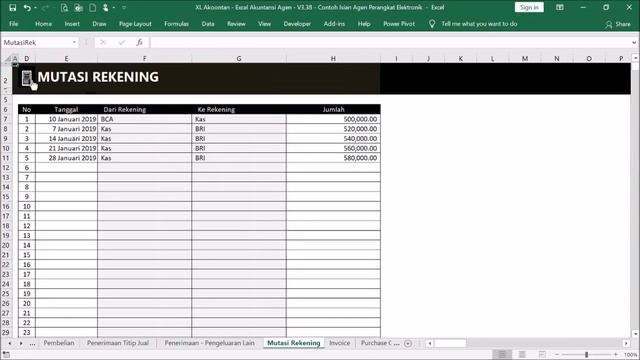
Task: Click the Tell me lightbulb icon
Action: tap(432, 24)
